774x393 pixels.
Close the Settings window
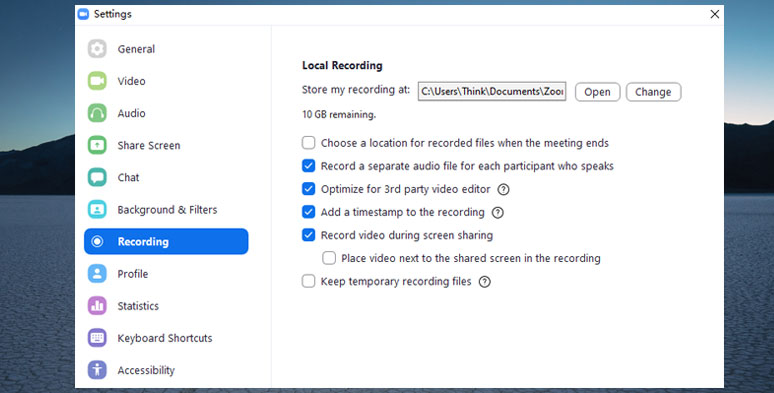tap(714, 14)
